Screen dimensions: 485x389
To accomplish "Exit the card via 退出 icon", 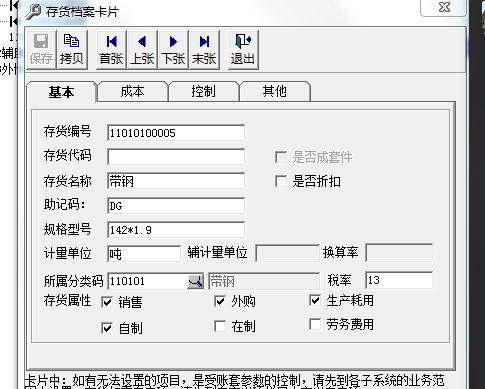I will [x=243, y=50].
